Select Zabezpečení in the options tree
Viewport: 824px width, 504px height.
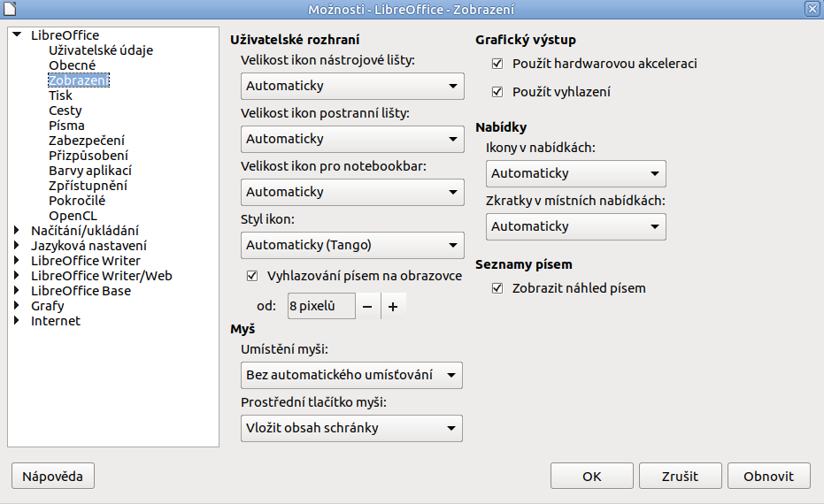tap(87, 140)
